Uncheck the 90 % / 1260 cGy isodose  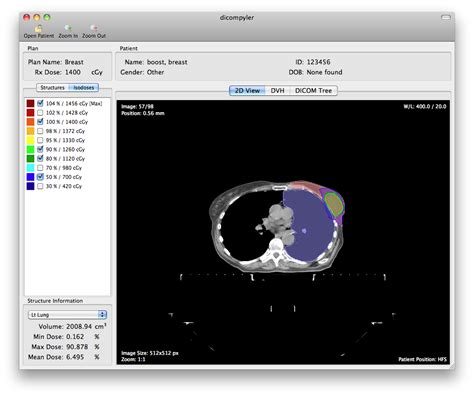tap(40, 149)
